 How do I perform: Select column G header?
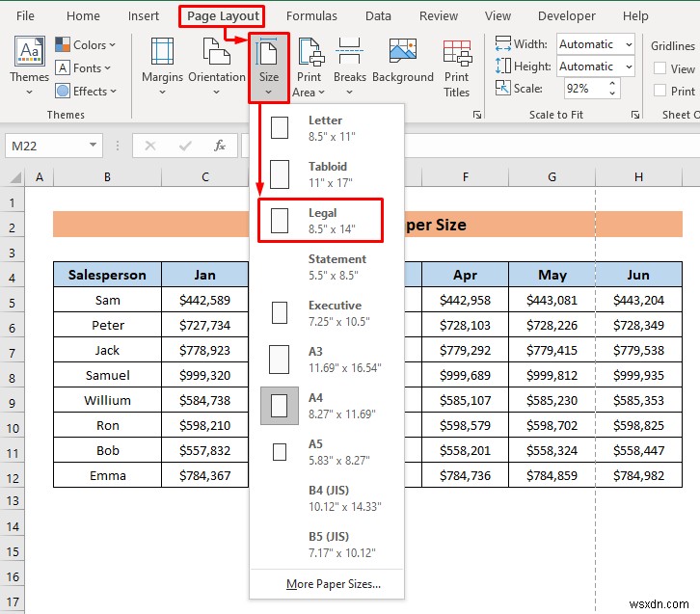(552, 177)
